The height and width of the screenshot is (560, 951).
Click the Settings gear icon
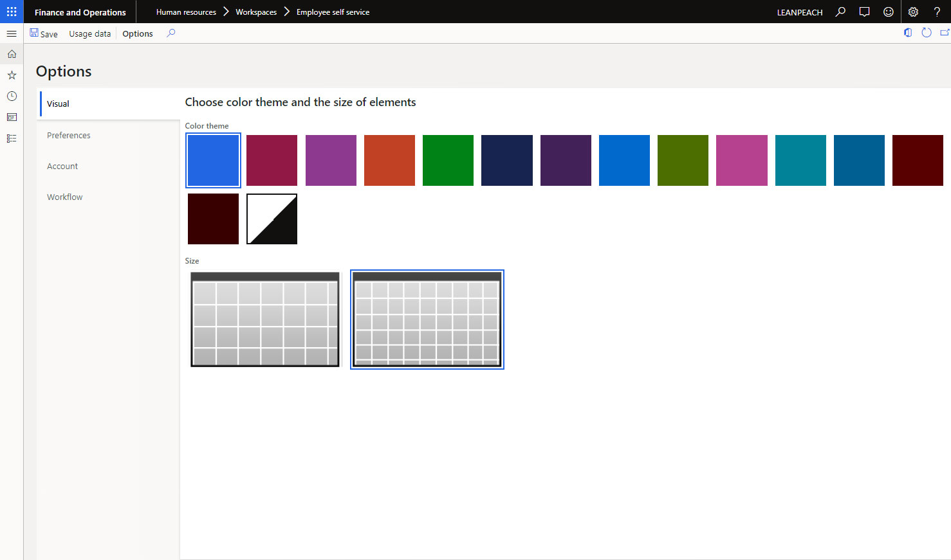click(913, 12)
